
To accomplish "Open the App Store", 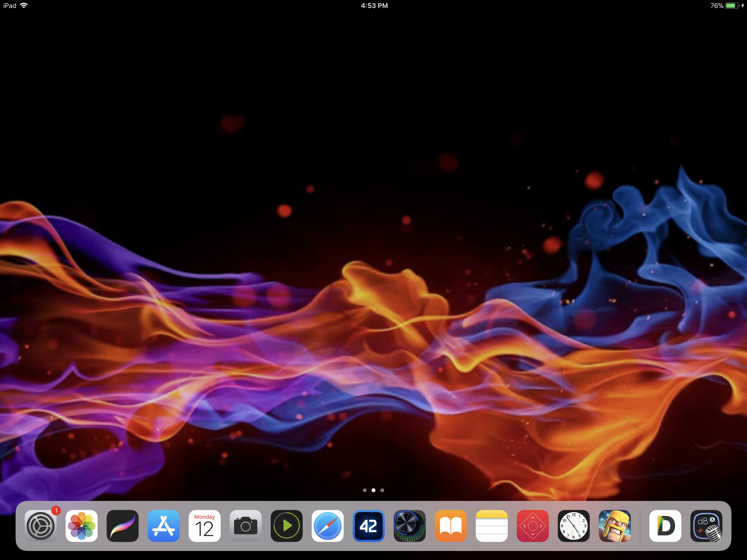I will pos(164,526).
